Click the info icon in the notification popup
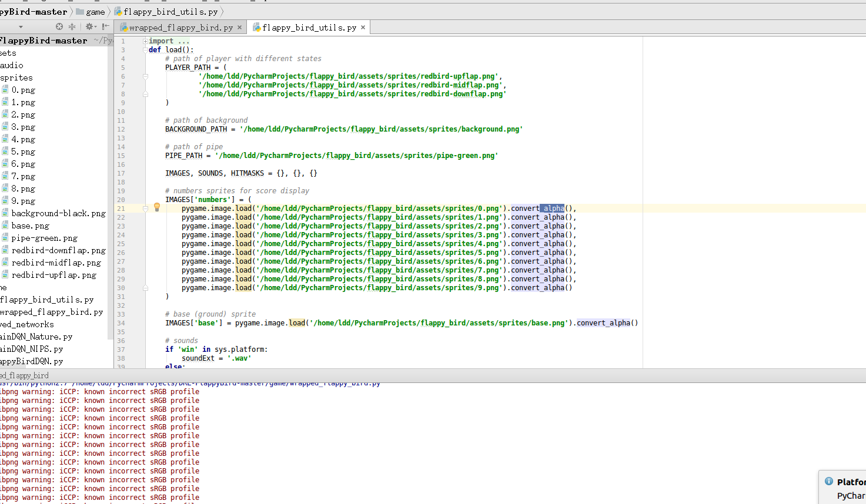 coord(829,481)
